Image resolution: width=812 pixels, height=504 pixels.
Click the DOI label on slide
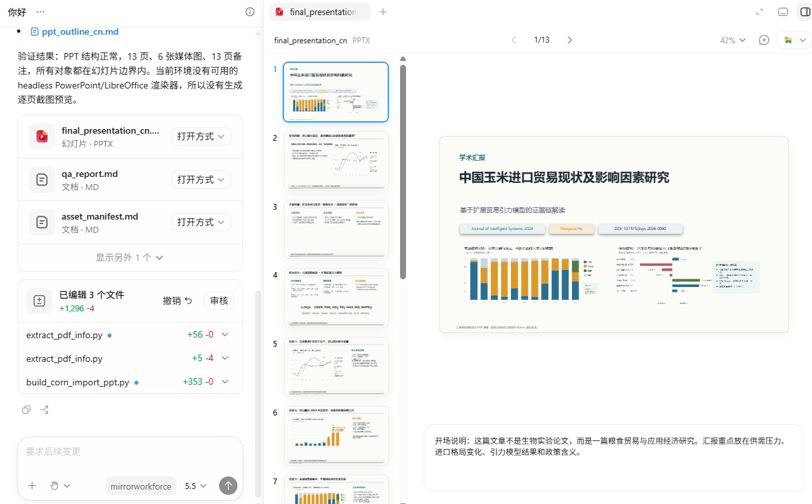click(640, 229)
